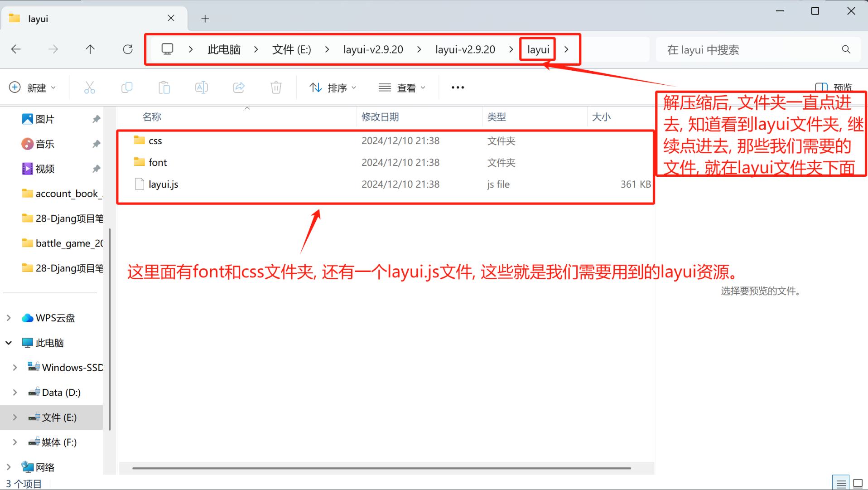Viewport: 868px width, 490px height.
Task: Click the Copy icon in toolbar
Action: 127,87
